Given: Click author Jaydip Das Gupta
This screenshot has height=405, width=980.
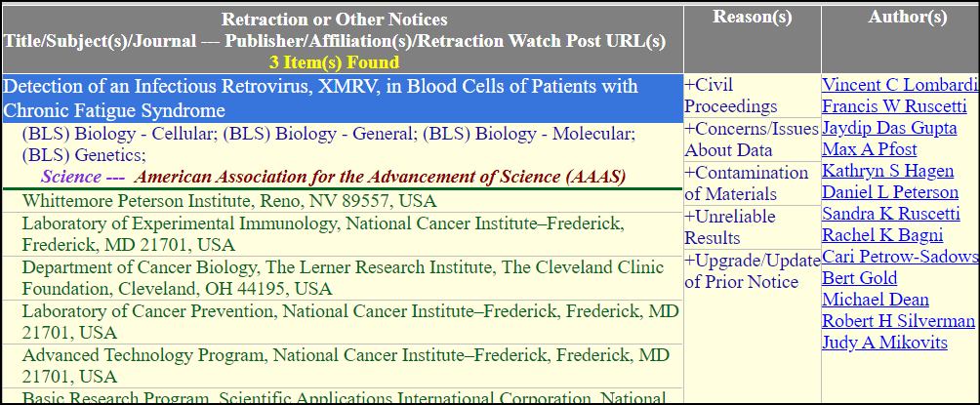Looking at the screenshot, I should tap(889, 128).
